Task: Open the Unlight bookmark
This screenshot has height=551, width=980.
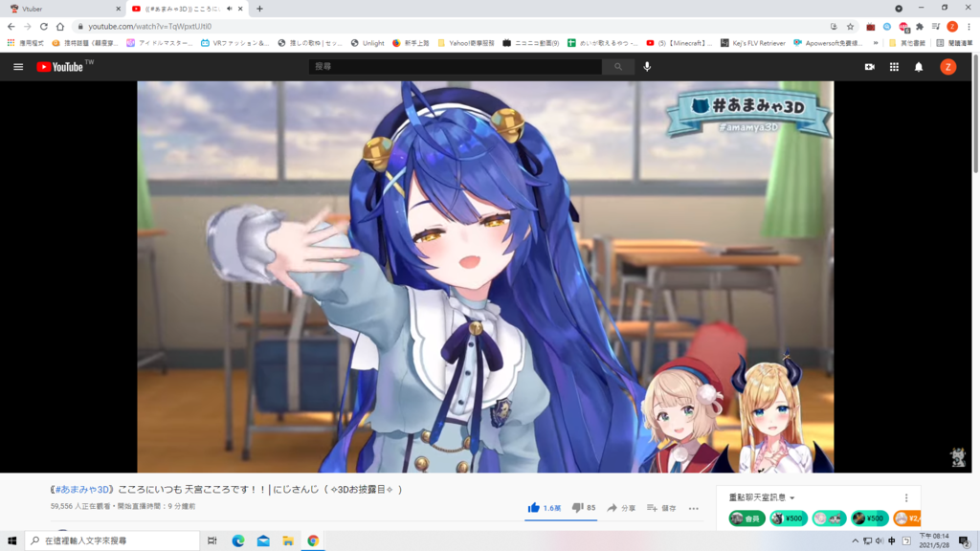Action: click(367, 43)
